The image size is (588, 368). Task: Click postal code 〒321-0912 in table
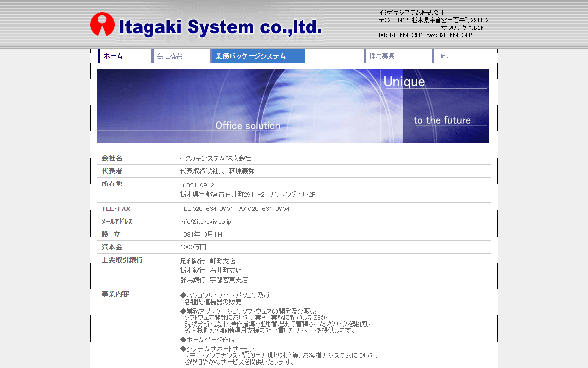point(197,185)
